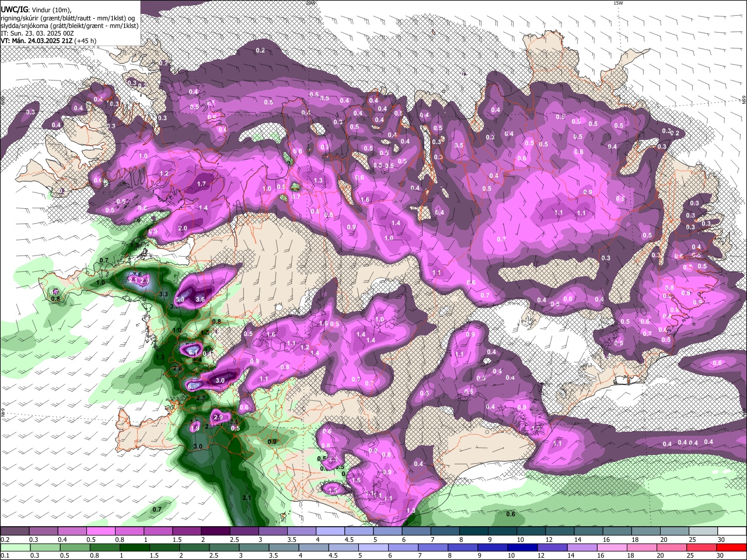
Task: Select the upper legend swatch between 0.4 and 0.5
Action: [72, 531]
